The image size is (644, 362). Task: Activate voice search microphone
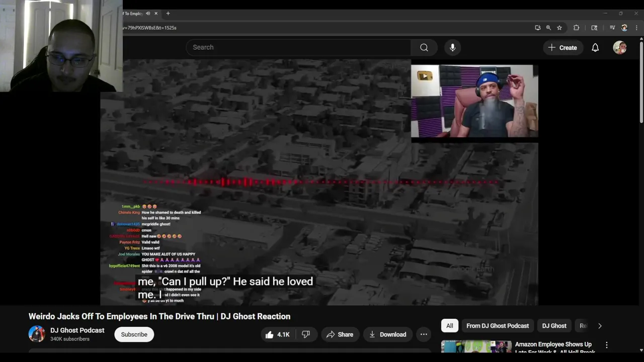(452, 47)
